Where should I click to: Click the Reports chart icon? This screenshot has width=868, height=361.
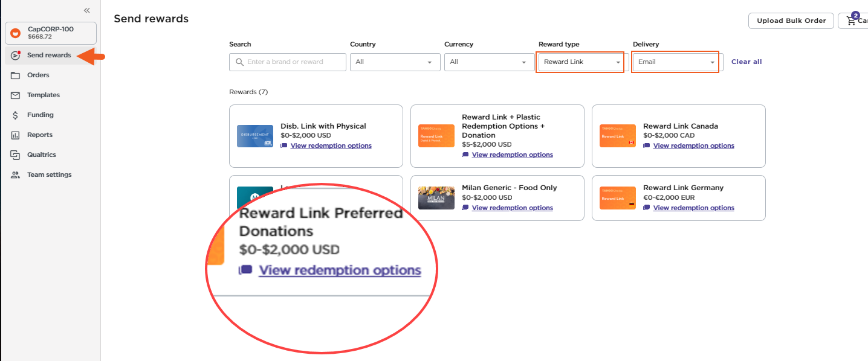pyautogui.click(x=16, y=135)
